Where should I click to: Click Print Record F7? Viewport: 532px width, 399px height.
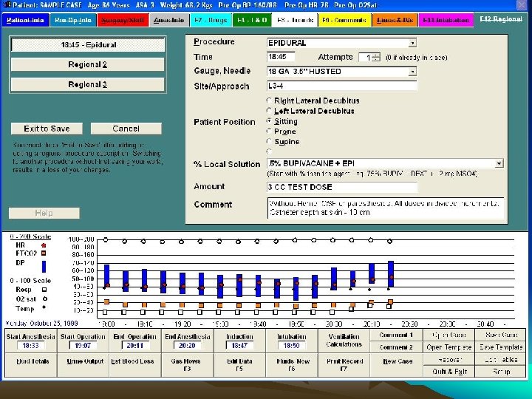point(344,365)
